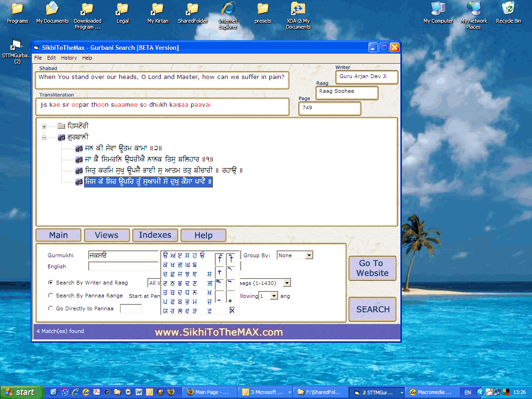Image resolution: width=532 pixels, height=399 pixels.
Task: Open the File menu
Action: 38,58
